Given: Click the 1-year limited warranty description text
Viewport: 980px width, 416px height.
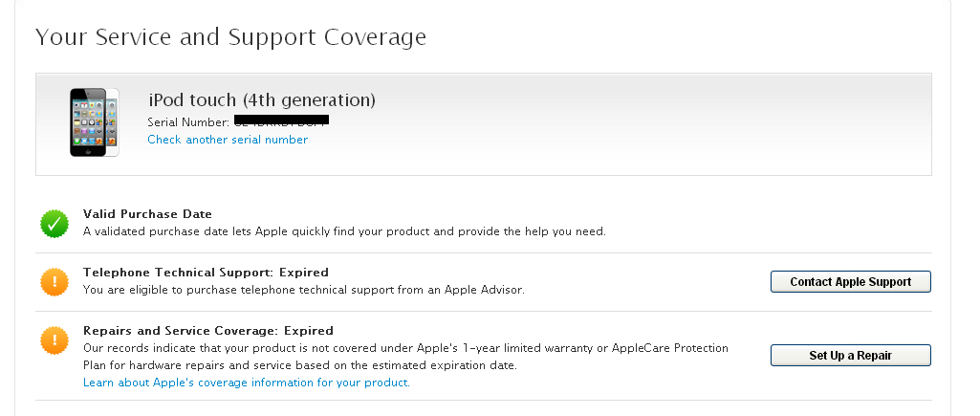Looking at the screenshot, I should coord(405,348).
